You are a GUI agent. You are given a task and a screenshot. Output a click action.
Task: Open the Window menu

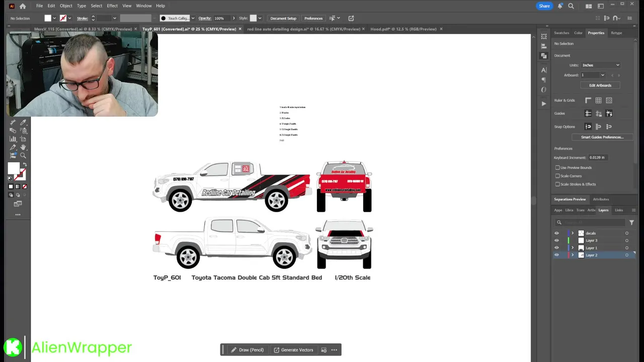tap(144, 6)
